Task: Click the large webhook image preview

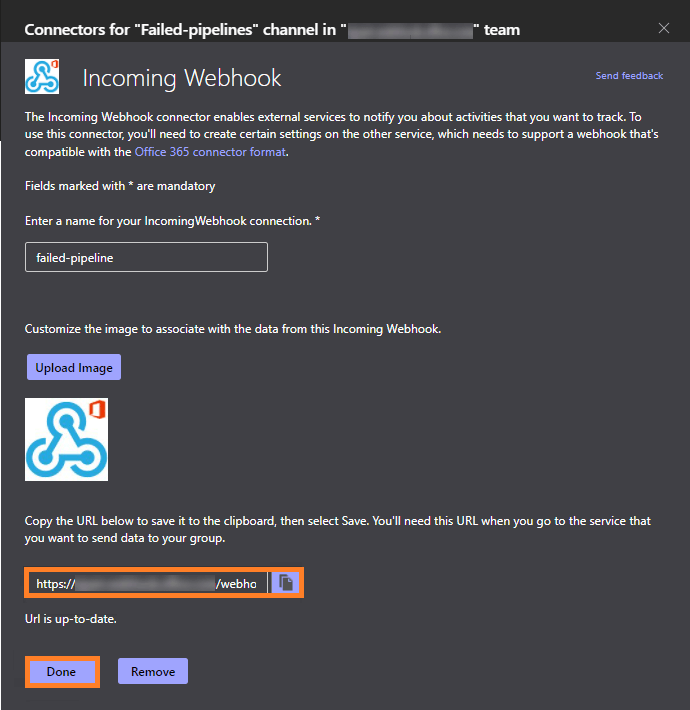Action: 66,440
